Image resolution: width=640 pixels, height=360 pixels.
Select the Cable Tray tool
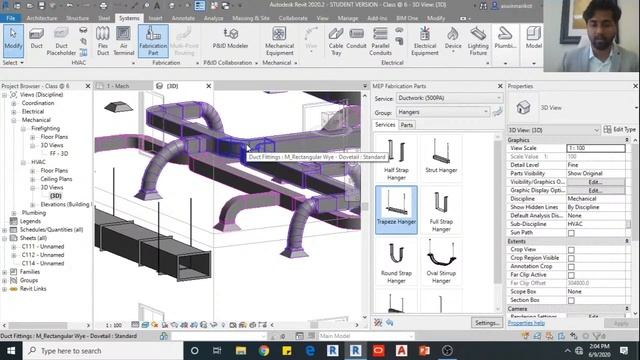point(336,41)
